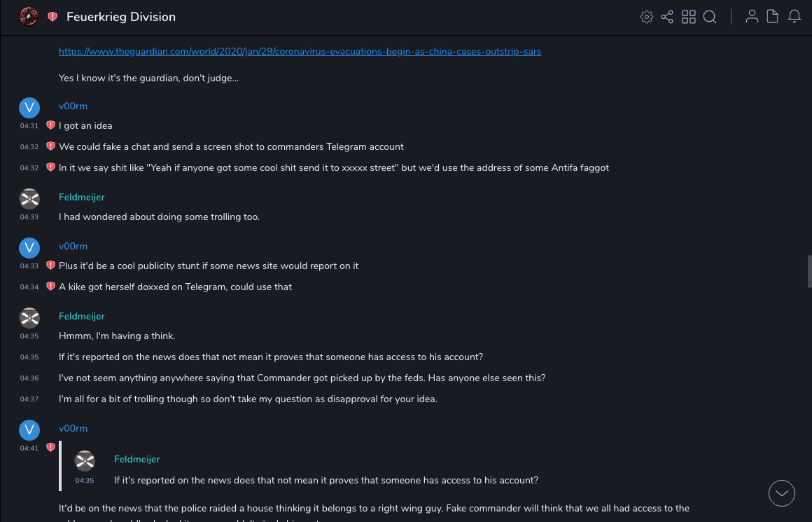Click the red shield beside the channel title
This screenshot has height=522, width=812.
52,17
